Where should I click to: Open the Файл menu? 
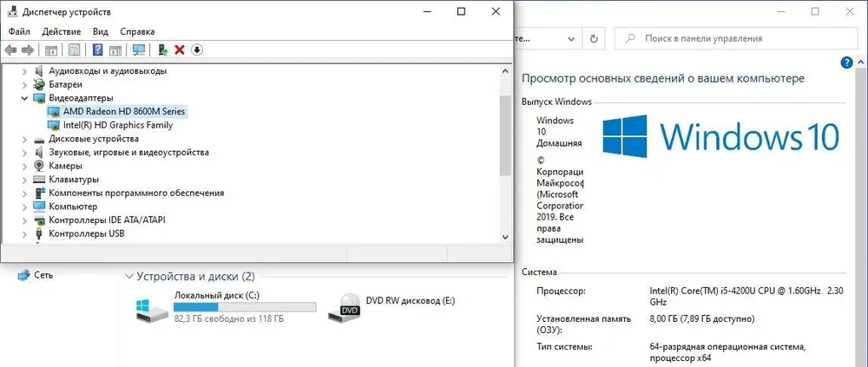(19, 31)
